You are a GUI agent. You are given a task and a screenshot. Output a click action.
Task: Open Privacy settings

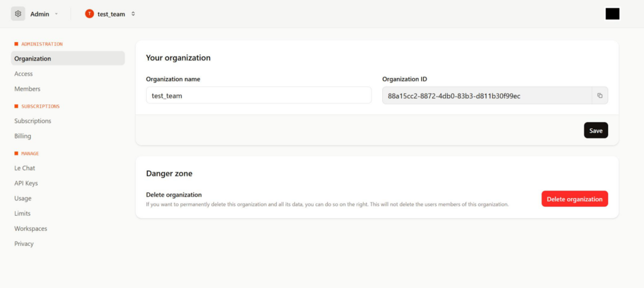24,243
